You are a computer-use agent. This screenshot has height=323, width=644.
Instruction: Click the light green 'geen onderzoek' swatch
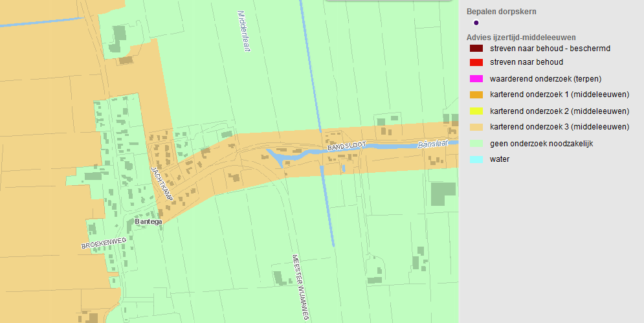point(476,144)
